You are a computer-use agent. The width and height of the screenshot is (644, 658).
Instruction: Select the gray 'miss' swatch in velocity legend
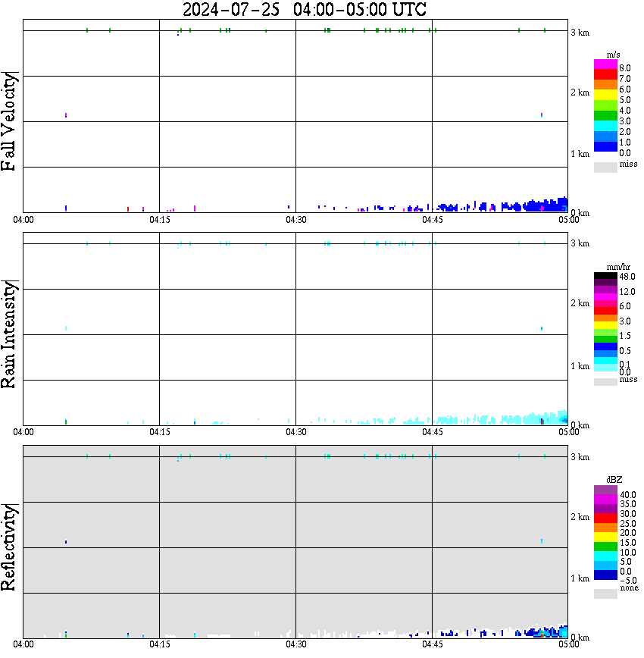(x=605, y=168)
